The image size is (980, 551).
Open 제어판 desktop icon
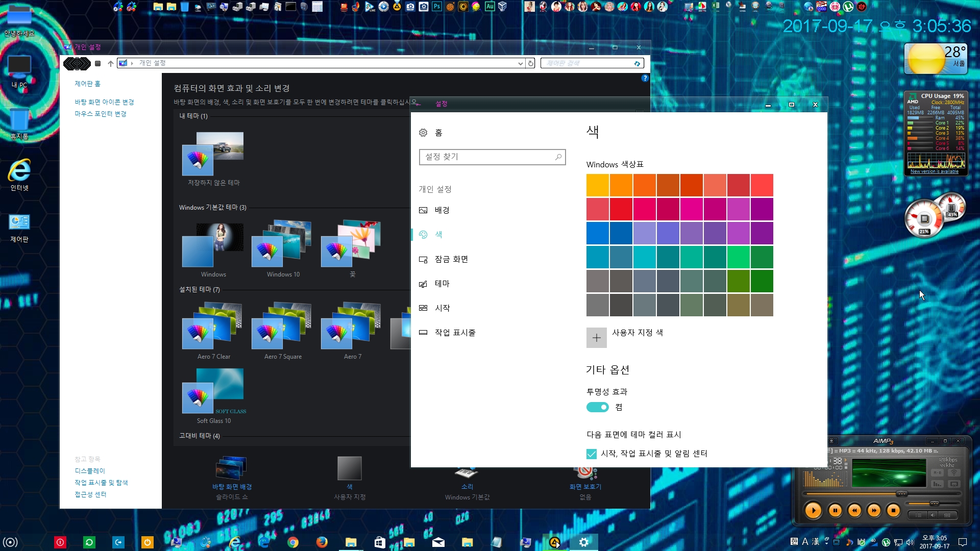[x=19, y=228]
